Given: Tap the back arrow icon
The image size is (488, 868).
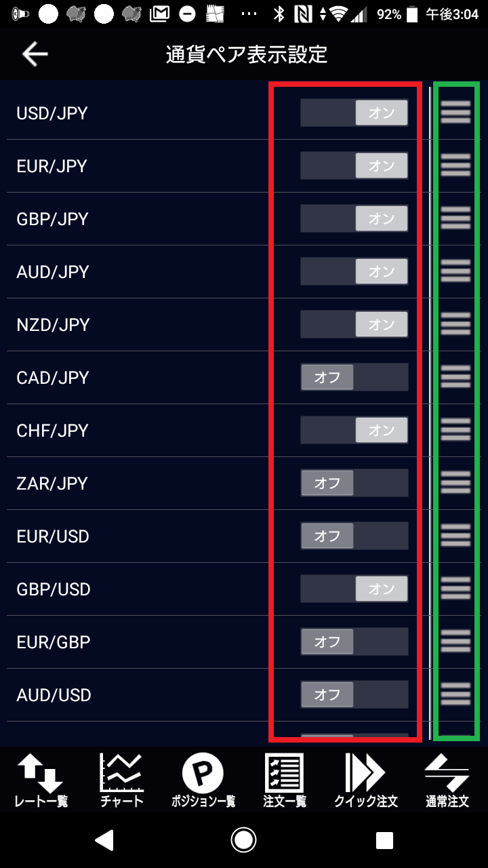Looking at the screenshot, I should click(x=35, y=54).
